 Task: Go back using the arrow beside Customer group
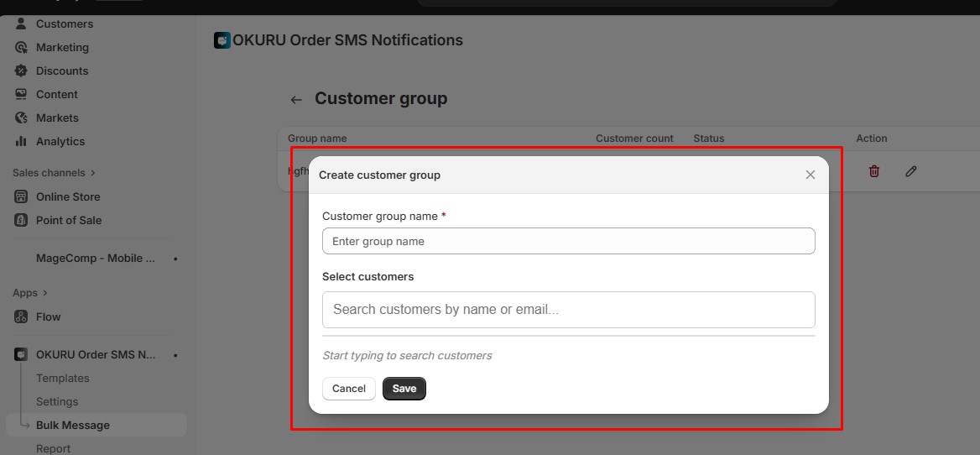pyautogui.click(x=295, y=100)
